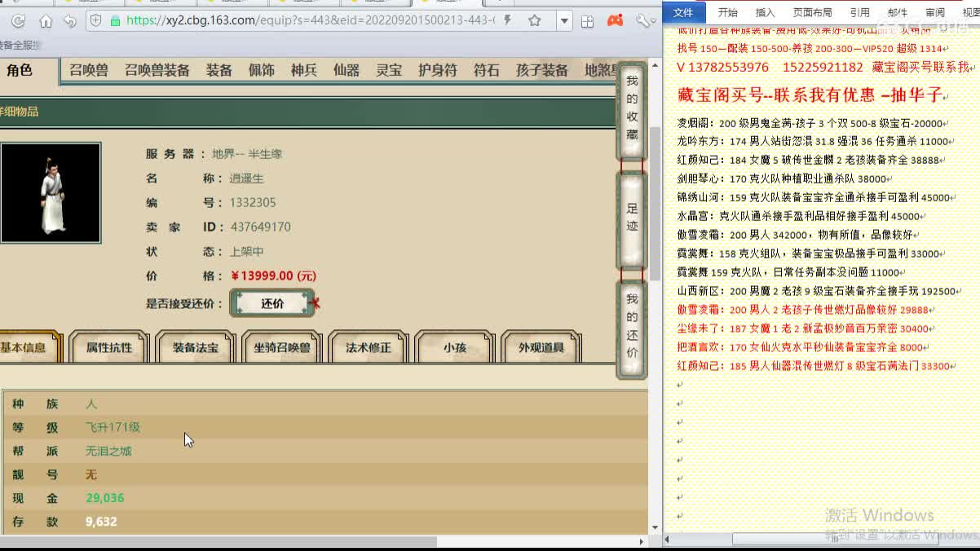
Task: Select the 装备法宝 tab
Action: click(195, 347)
